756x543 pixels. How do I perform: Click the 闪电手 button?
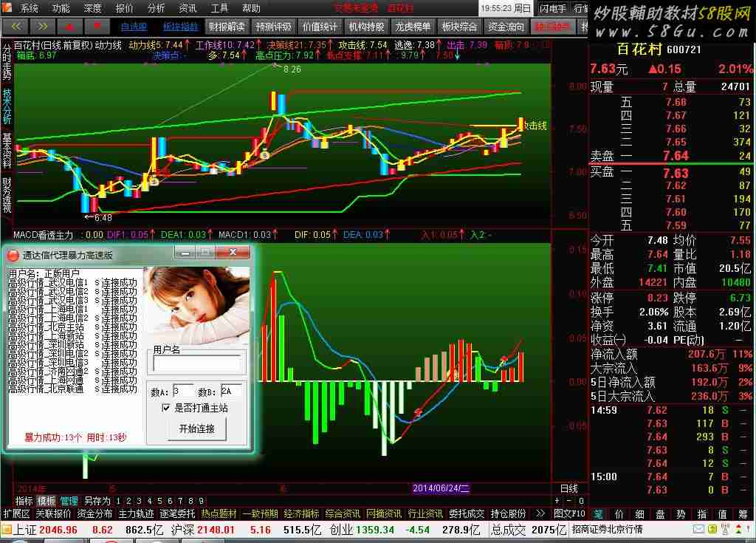click(553, 8)
